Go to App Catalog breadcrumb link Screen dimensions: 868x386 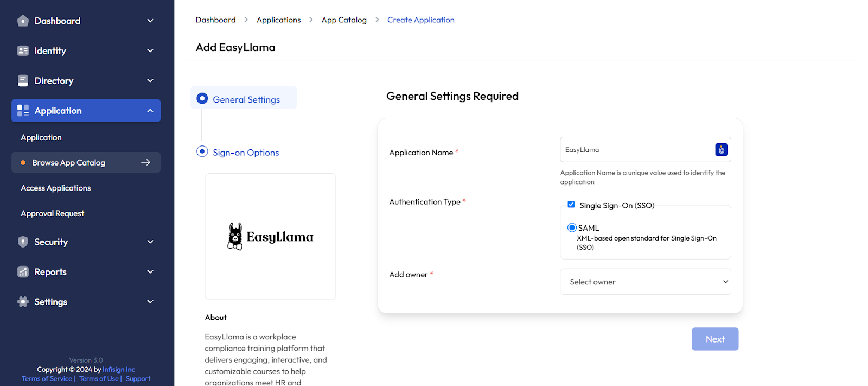(344, 20)
